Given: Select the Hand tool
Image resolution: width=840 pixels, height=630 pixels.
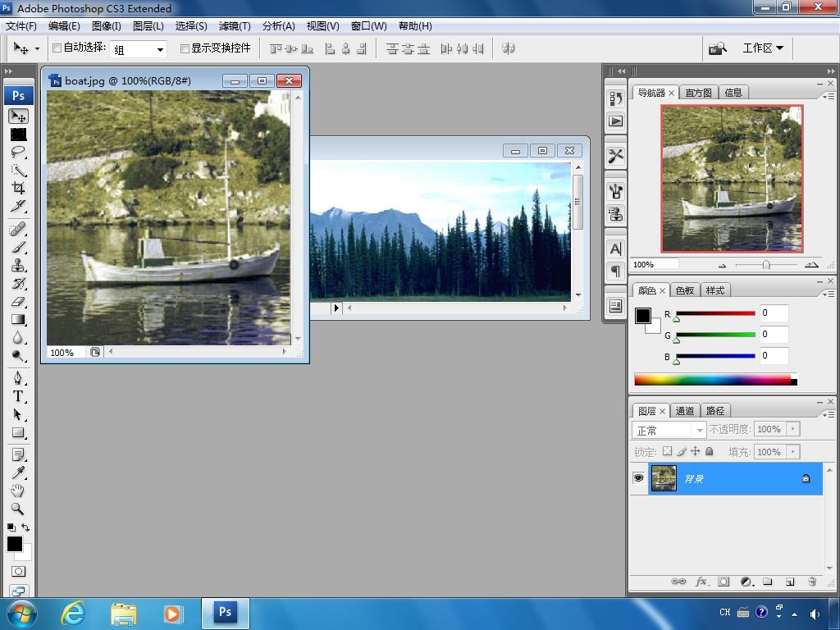Looking at the screenshot, I should tap(18, 491).
